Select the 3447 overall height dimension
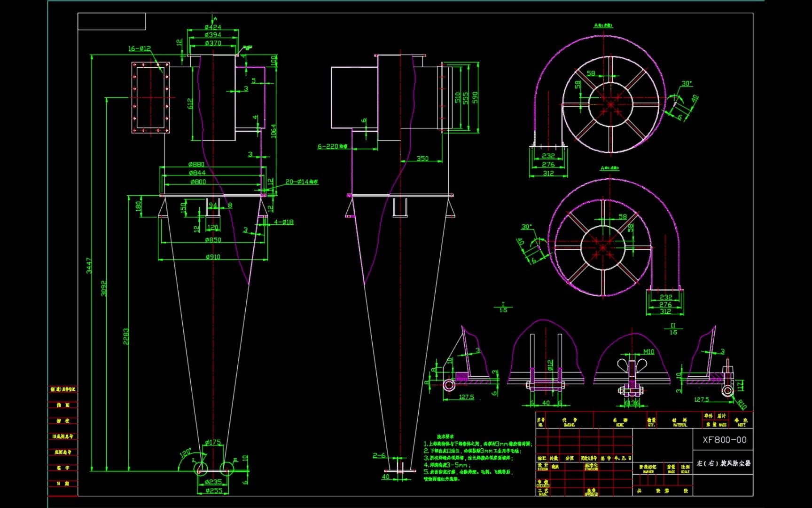The height and width of the screenshot is (508, 812). [x=89, y=265]
